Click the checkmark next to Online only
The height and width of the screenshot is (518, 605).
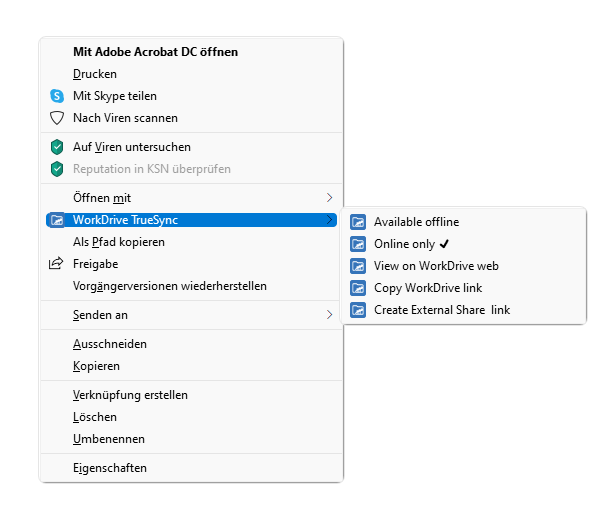click(444, 244)
